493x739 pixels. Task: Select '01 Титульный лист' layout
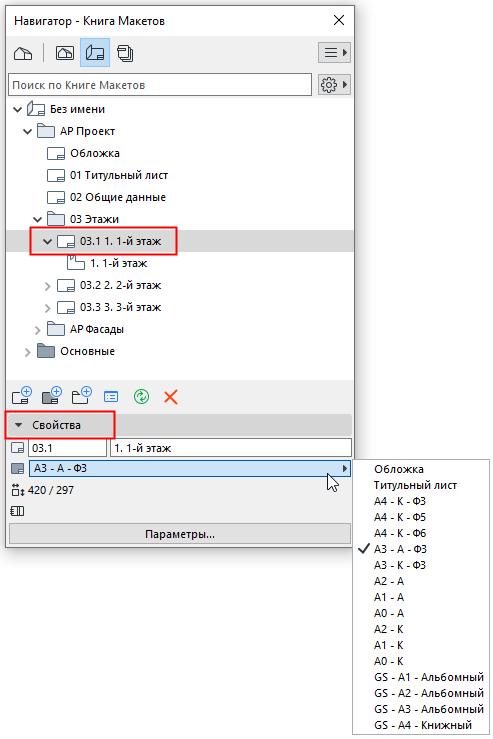pyautogui.click(x=119, y=175)
